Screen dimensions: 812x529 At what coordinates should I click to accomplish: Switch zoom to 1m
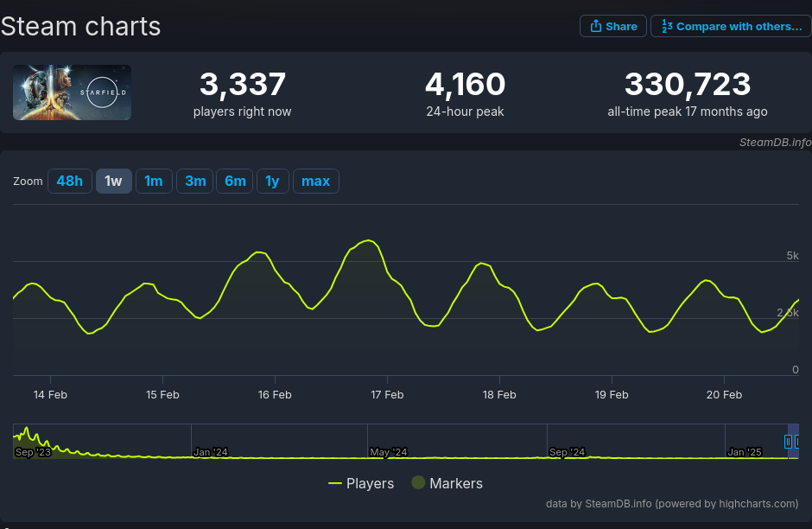pyautogui.click(x=154, y=181)
